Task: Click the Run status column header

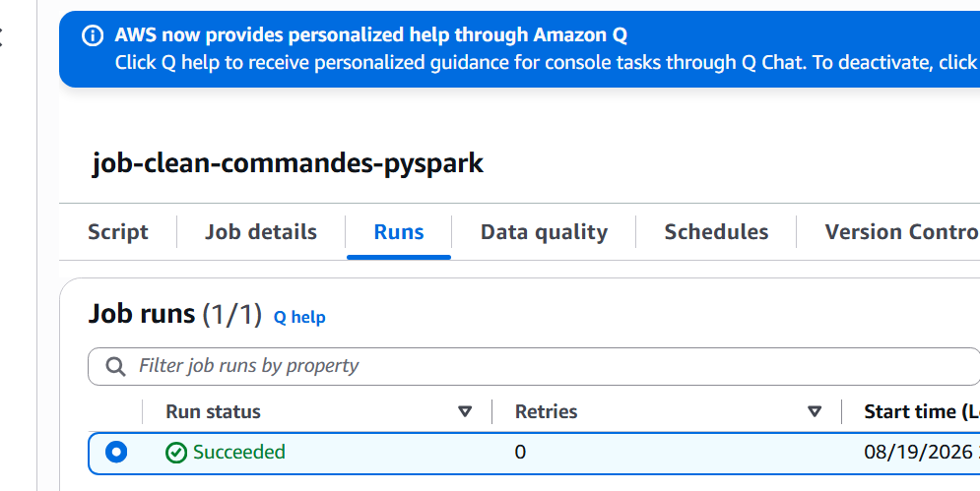Action: (213, 411)
